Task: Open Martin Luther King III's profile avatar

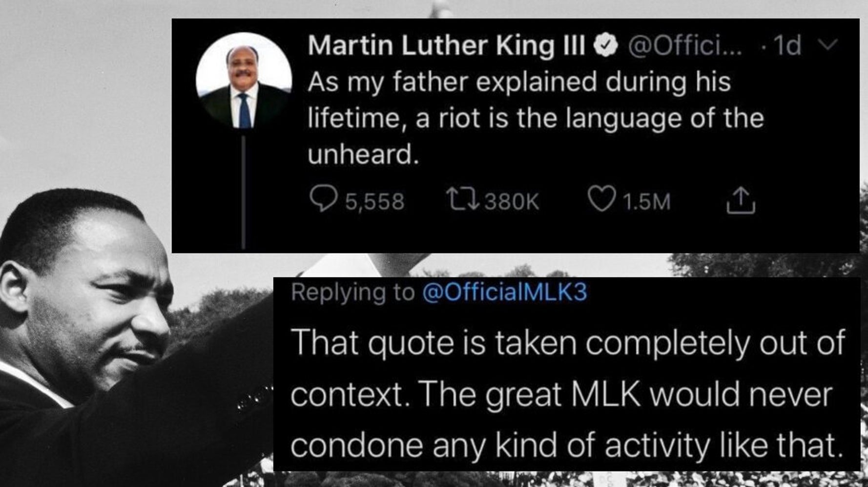Action: [244, 81]
